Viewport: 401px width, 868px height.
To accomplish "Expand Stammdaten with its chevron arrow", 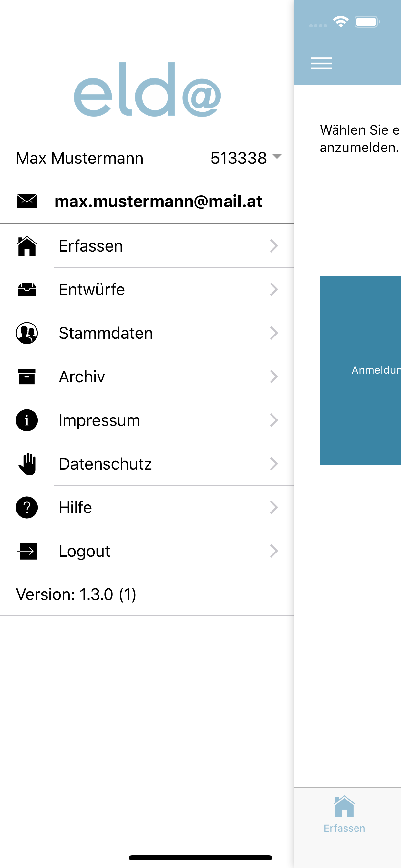I will click(x=274, y=333).
